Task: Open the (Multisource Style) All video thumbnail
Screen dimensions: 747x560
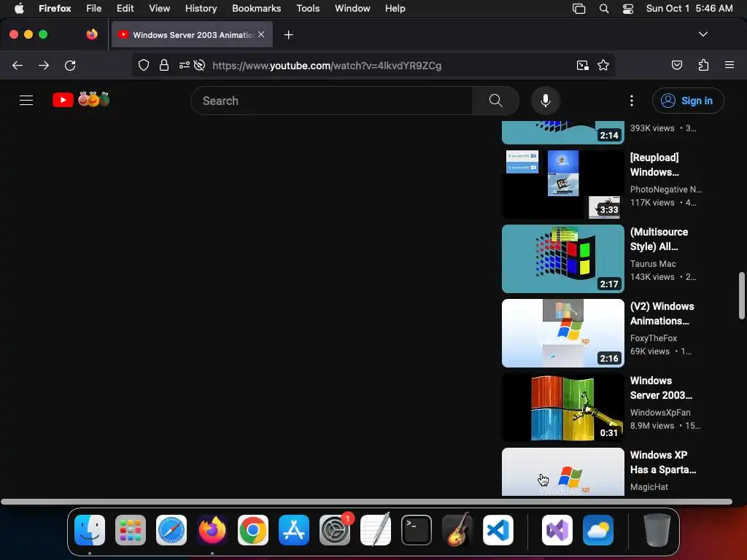Action: coord(562,259)
